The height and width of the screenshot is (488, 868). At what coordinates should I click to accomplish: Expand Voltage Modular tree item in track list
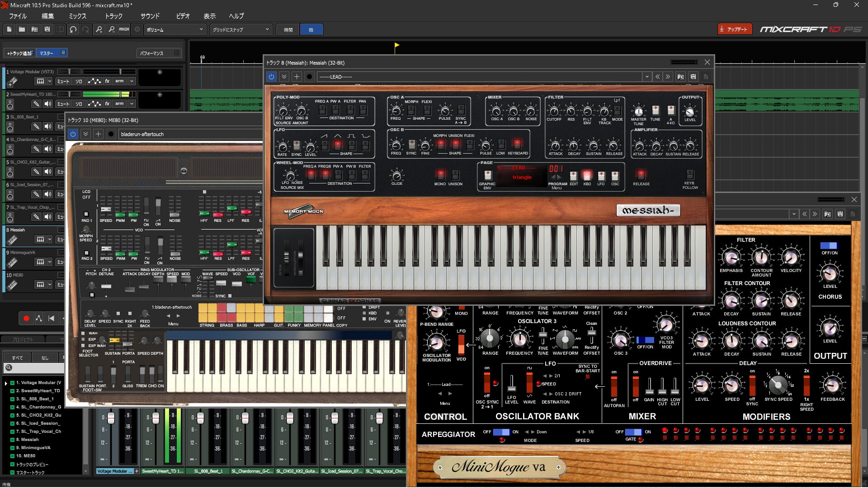click(x=6, y=383)
